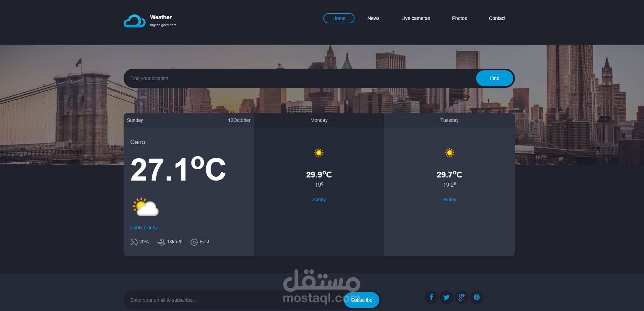Click the Weather cloud logo icon

[134, 21]
